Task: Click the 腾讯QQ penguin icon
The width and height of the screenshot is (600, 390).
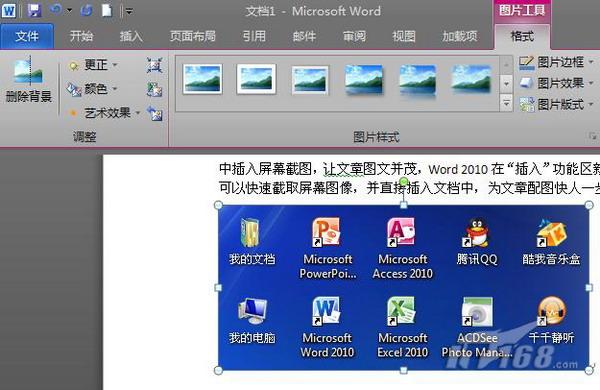Action: (476, 233)
